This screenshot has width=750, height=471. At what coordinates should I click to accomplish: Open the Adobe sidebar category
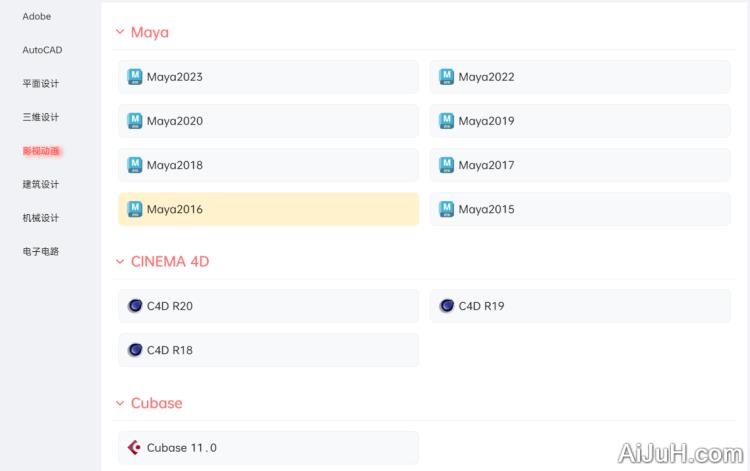click(x=37, y=17)
